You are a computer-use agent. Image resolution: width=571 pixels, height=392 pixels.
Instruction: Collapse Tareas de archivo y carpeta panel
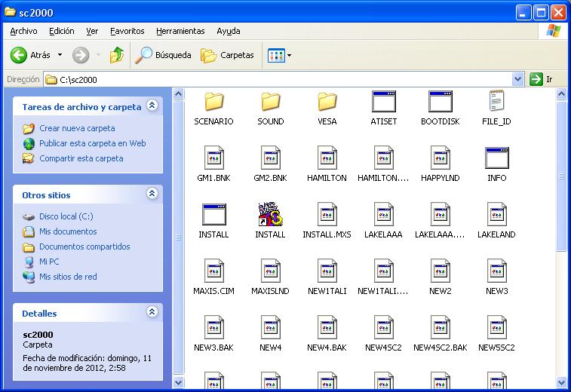[152, 106]
